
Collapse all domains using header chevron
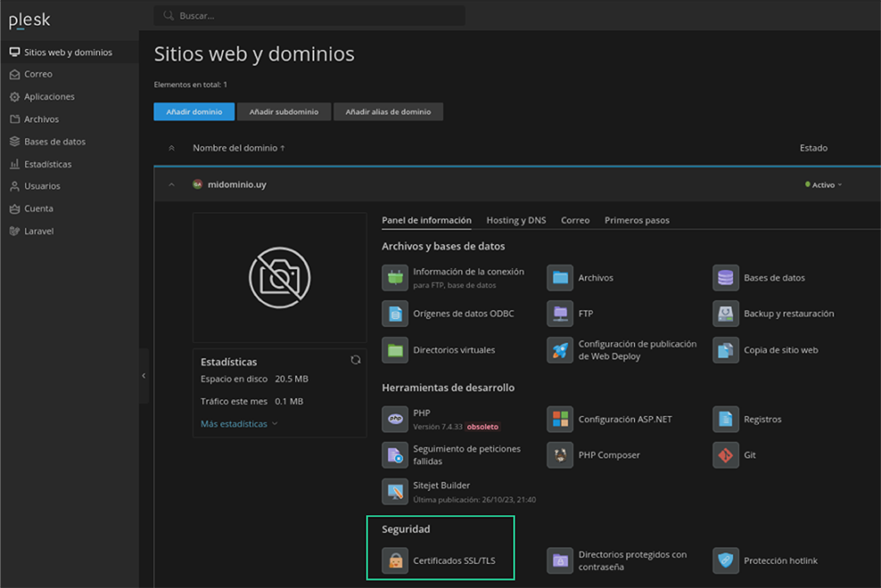[x=171, y=148]
